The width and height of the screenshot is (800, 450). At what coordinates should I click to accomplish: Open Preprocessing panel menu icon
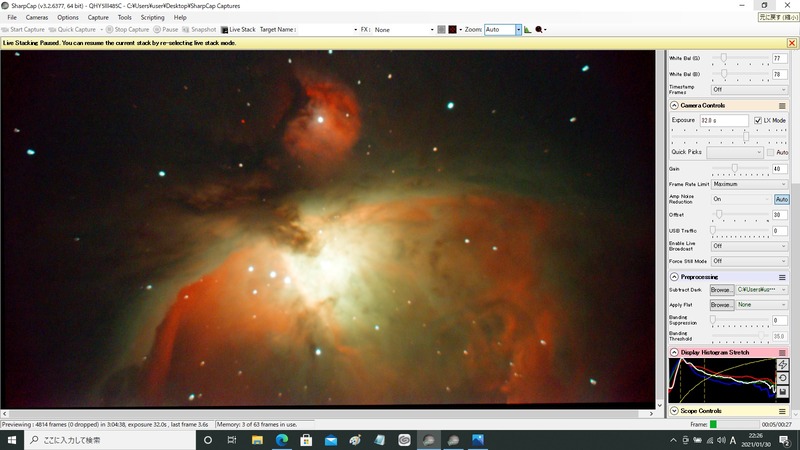point(782,277)
